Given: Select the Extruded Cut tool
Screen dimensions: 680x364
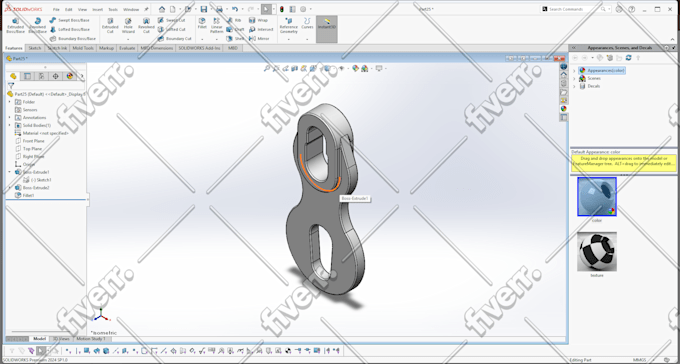Looking at the screenshot, I should tap(110, 26).
